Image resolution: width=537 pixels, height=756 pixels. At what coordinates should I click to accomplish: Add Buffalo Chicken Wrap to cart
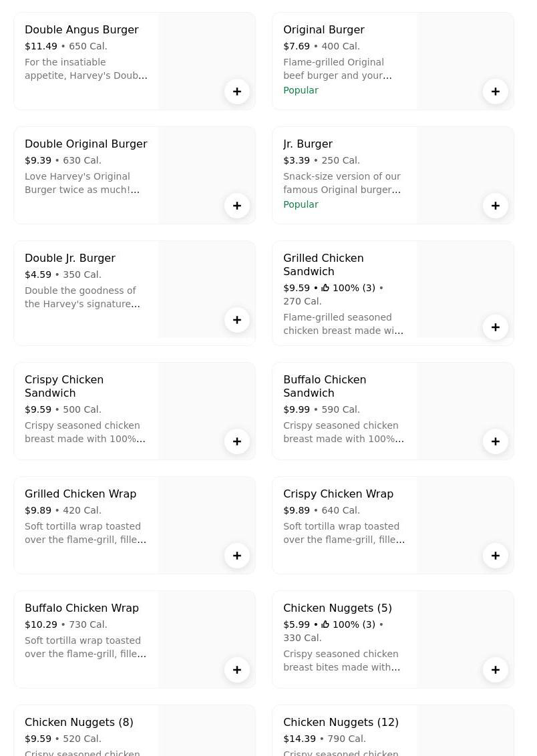[x=237, y=670]
